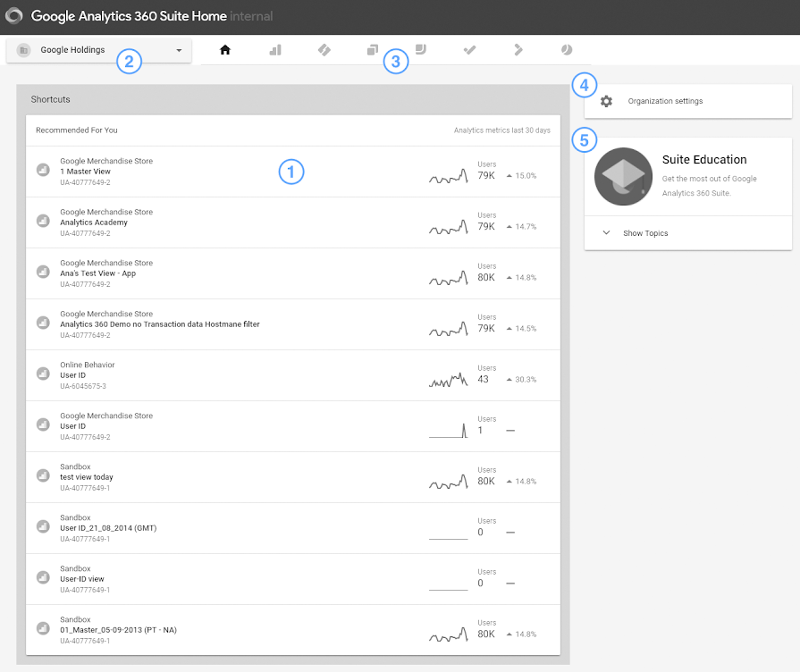Select 01_Master_05-09-2013 (PT - NA) row
Screen dimensions: 800x672
(293, 630)
